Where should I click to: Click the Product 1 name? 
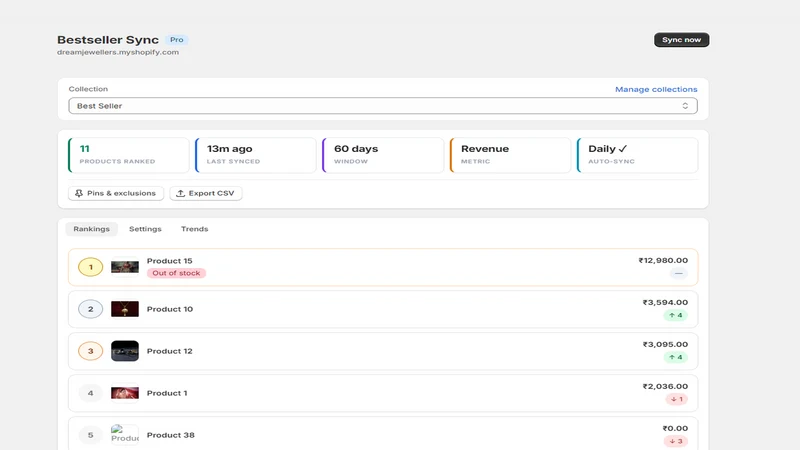(x=167, y=393)
